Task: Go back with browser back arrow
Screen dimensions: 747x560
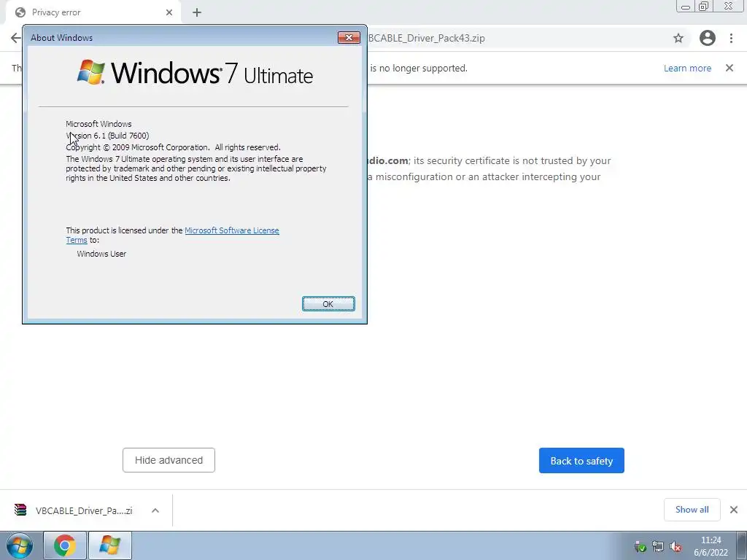Action: click(16, 38)
